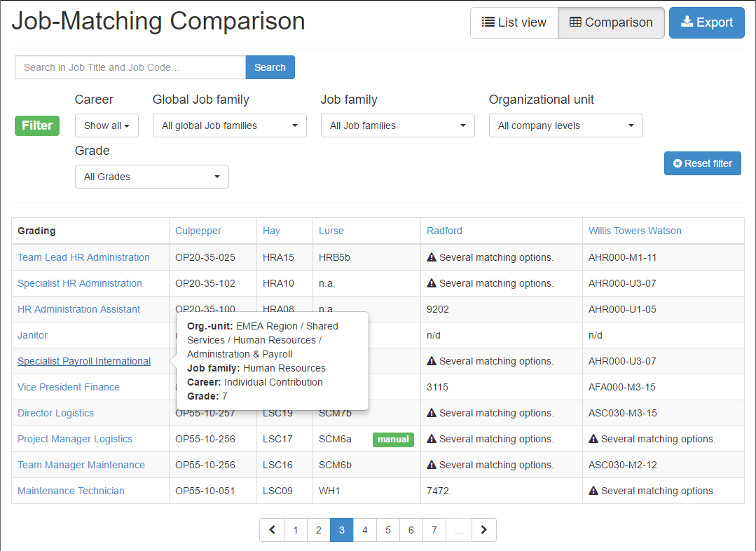
Task: Select the Comparison view button
Action: pos(611,22)
